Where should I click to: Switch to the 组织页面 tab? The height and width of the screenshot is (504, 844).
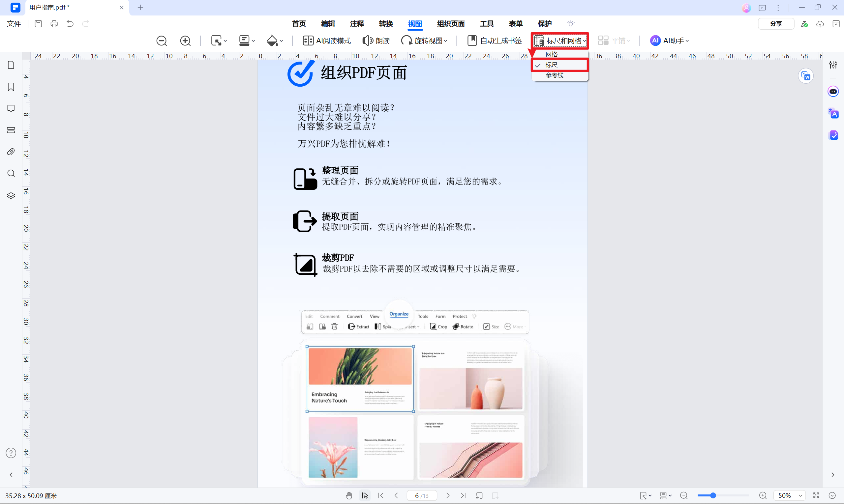[x=451, y=23]
